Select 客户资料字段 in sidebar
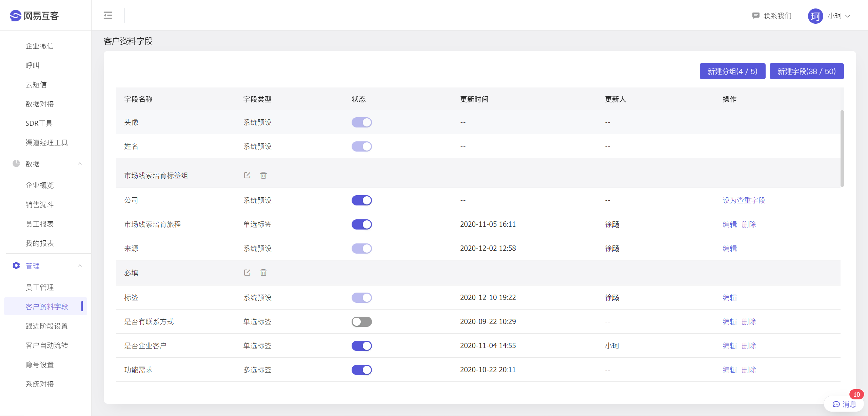 45,306
